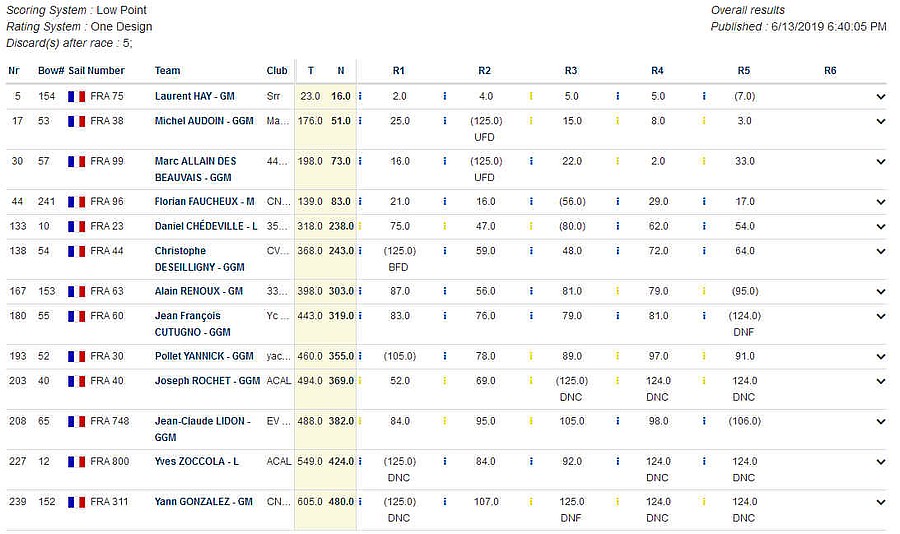This screenshot has height=534, width=900.
Task: Open details chevron for Pollet YANNICK
Action: pos(881,356)
